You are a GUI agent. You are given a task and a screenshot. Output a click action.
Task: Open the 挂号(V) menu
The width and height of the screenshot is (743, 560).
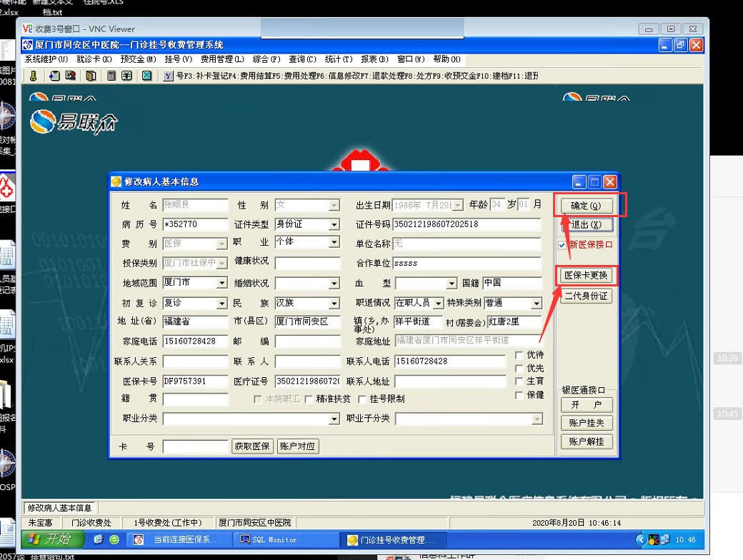point(178,59)
